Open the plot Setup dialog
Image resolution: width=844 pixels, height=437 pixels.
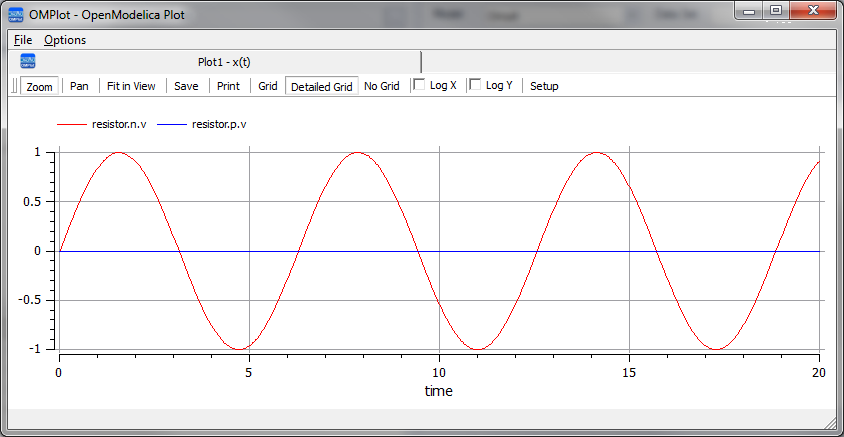click(x=544, y=86)
